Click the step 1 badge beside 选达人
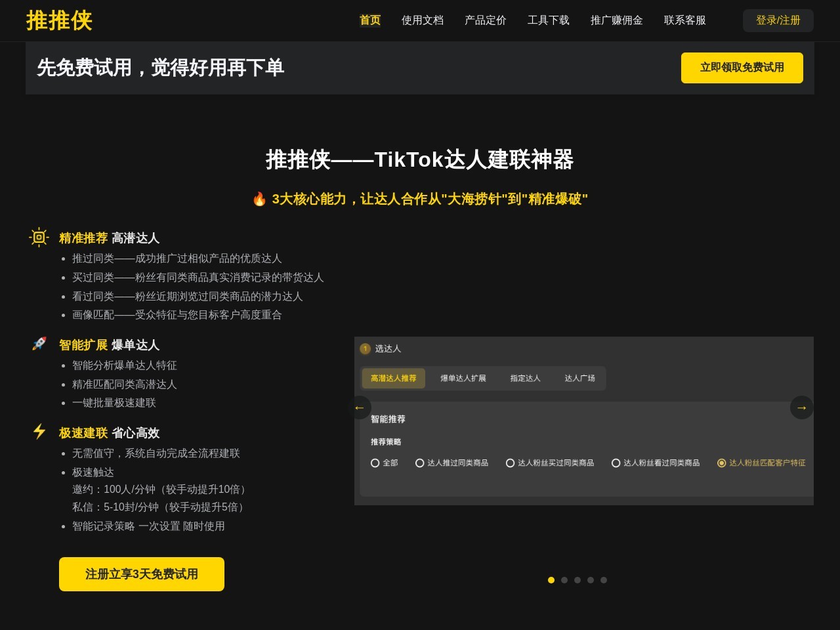840x630 pixels. (366, 348)
